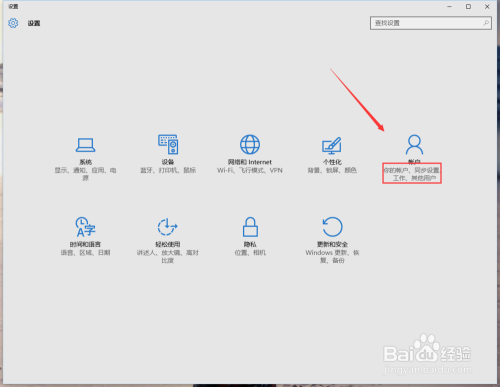Open the Ease of Access (轻松使用) icon
This screenshot has height=387, width=500.
tap(167, 227)
